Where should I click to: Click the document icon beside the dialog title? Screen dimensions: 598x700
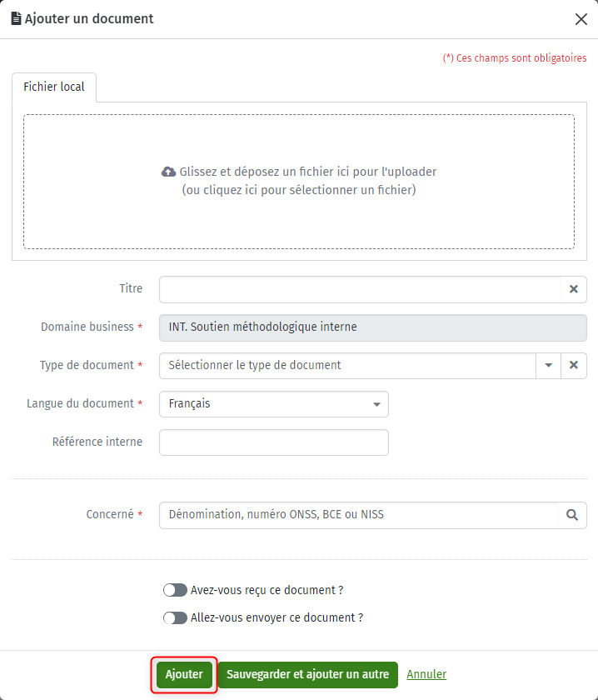[16, 18]
